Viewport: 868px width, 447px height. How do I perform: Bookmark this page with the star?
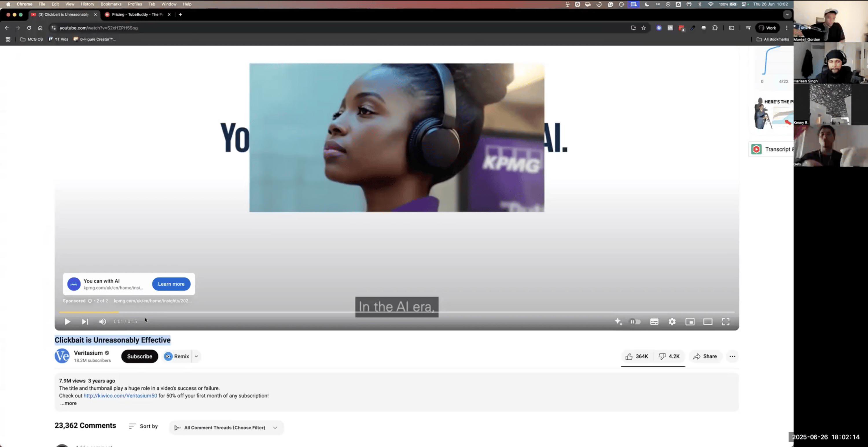pyautogui.click(x=643, y=28)
